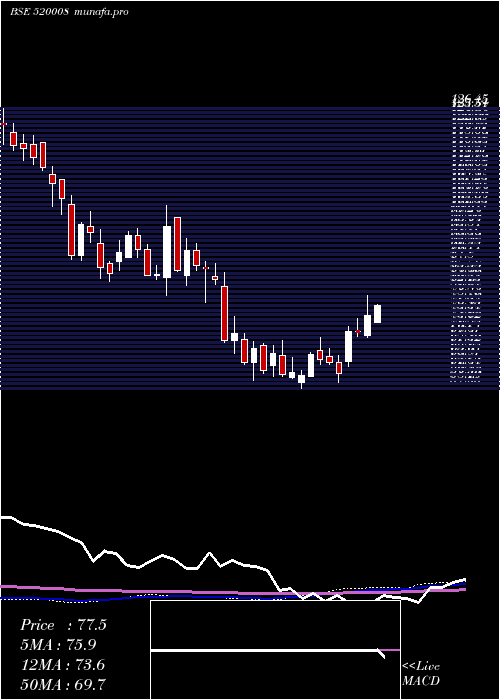Screen dimensions: 500x700
Task: Select the 12MA : 73.6 value
Action: click(x=63, y=664)
